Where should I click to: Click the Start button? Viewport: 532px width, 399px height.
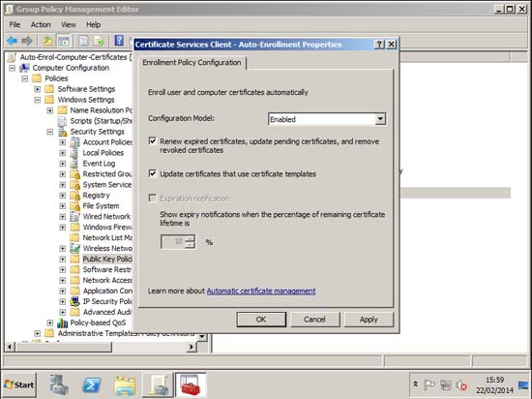[19, 384]
